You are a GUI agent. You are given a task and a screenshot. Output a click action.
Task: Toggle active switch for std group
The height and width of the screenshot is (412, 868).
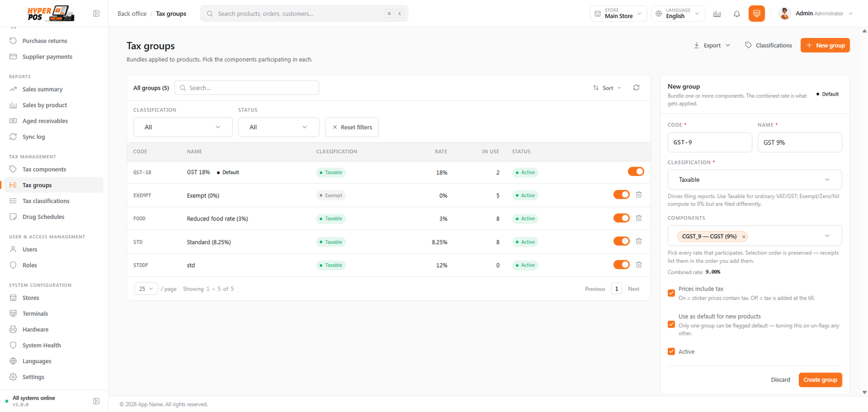pyautogui.click(x=622, y=265)
